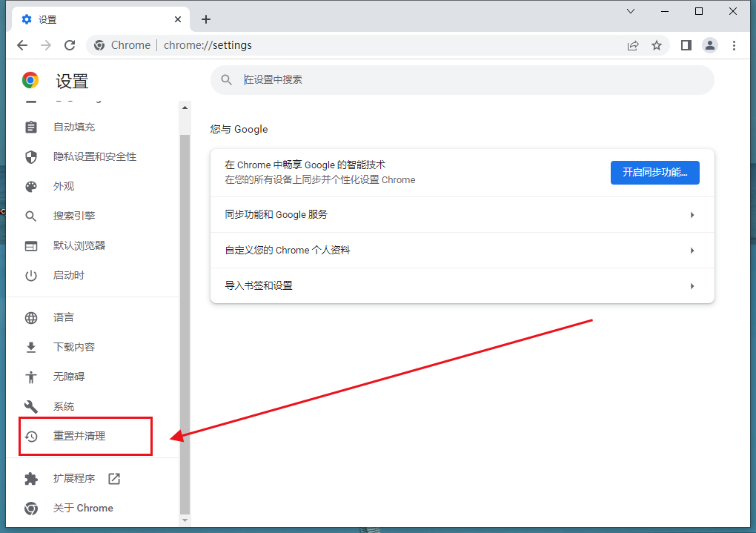The image size is (756, 533).
Task: Expand 自定义您的 Chrome 个人资料 row
Action: (x=462, y=251)
